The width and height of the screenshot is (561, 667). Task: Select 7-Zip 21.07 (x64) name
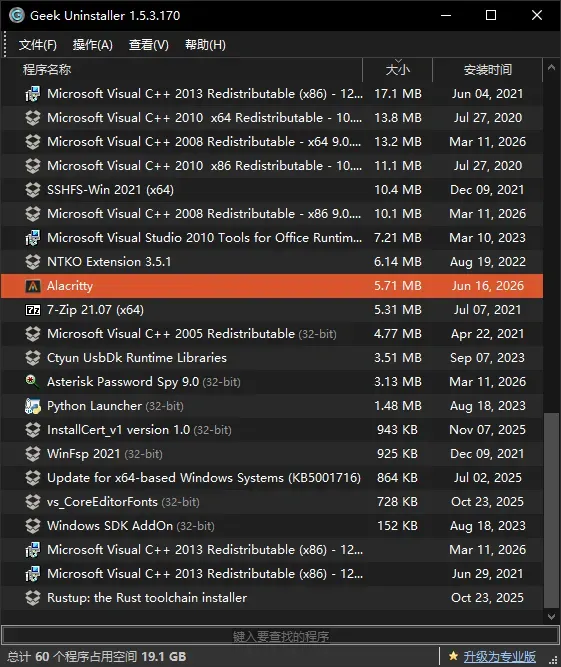click(95, 310)
